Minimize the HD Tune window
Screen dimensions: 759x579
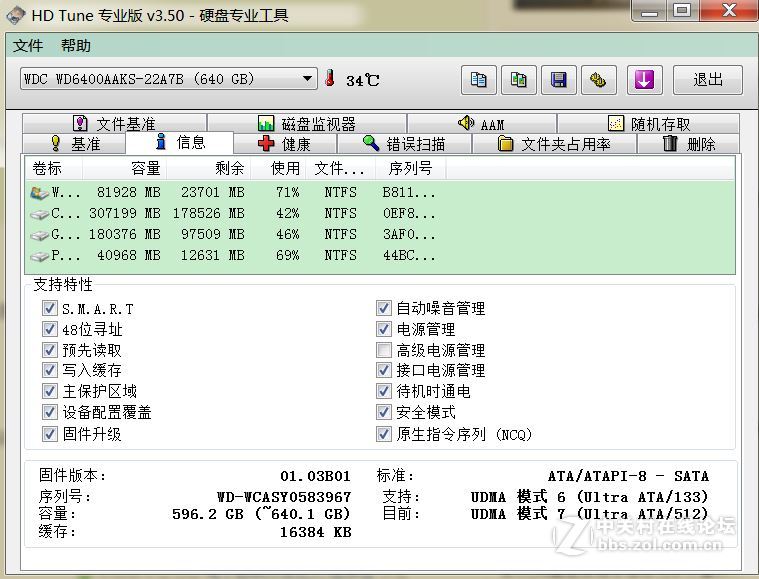[x=649, y=11]
